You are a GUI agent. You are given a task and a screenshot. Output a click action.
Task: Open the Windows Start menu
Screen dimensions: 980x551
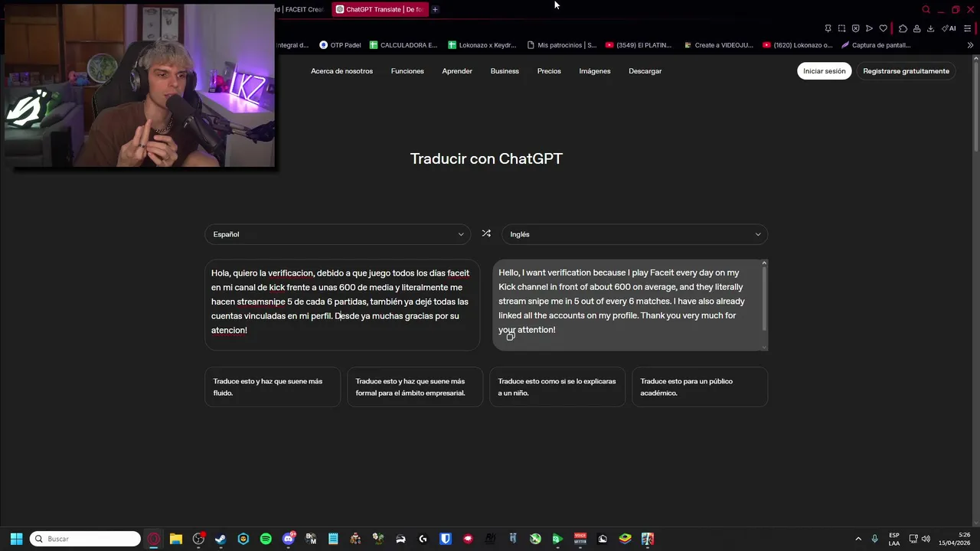point(16,539)
